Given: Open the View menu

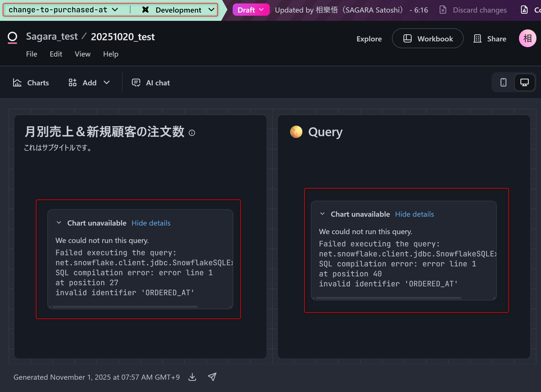Looking at the screenshot, I should point(83,54).
